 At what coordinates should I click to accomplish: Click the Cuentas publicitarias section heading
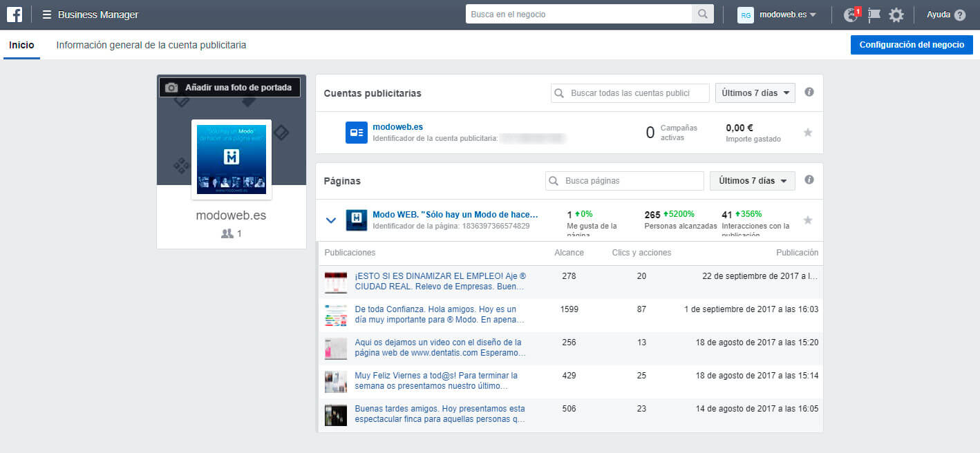[x=373, y=93]
